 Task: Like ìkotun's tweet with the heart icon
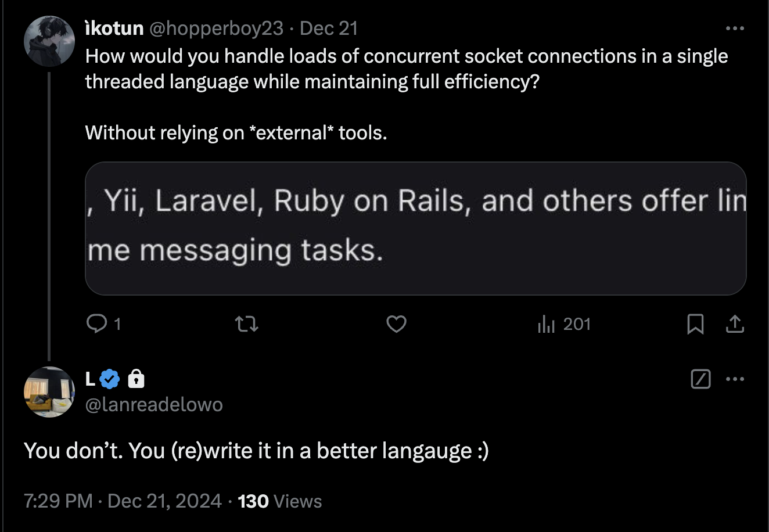(x=396, y=323)
